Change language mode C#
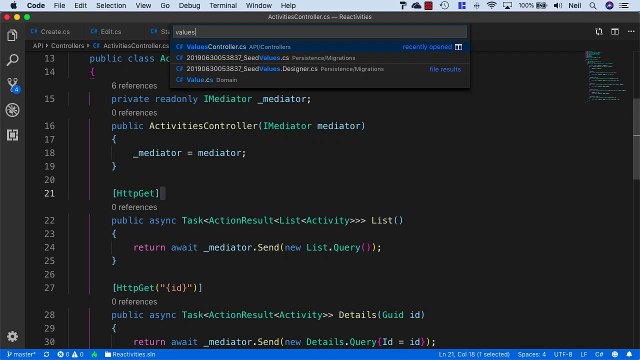This screenshot has height=360, width=640. (x=599, y=354)
